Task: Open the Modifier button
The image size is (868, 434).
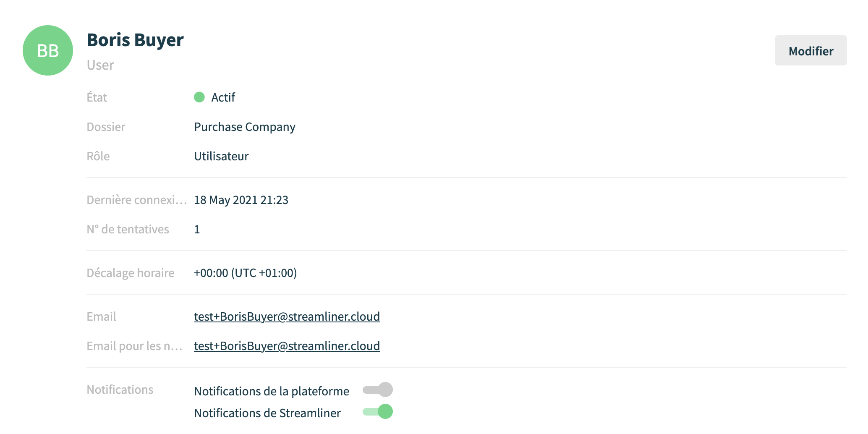Action: point(810,51)
